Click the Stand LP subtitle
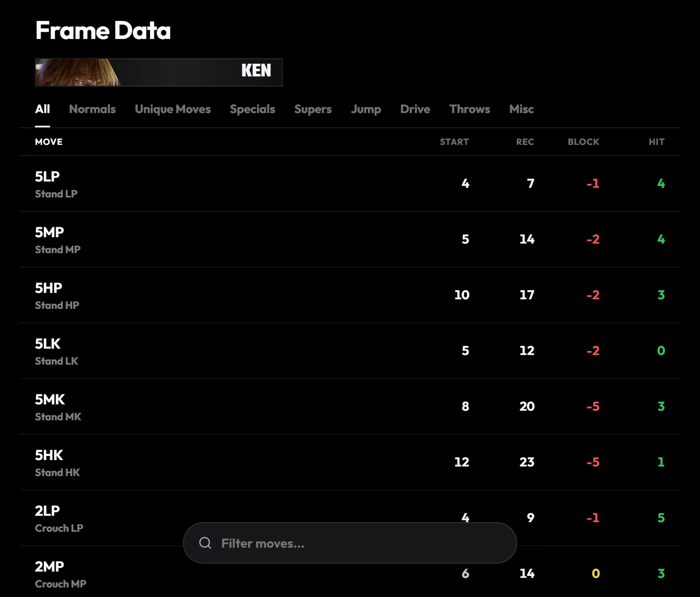 click(x=56, y=194)
